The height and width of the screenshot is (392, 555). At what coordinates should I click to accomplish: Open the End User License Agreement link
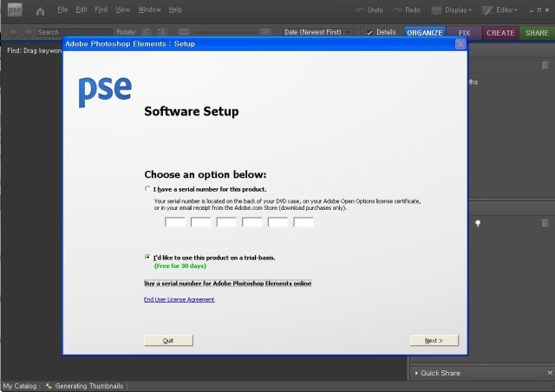click(x=180, y=299)
